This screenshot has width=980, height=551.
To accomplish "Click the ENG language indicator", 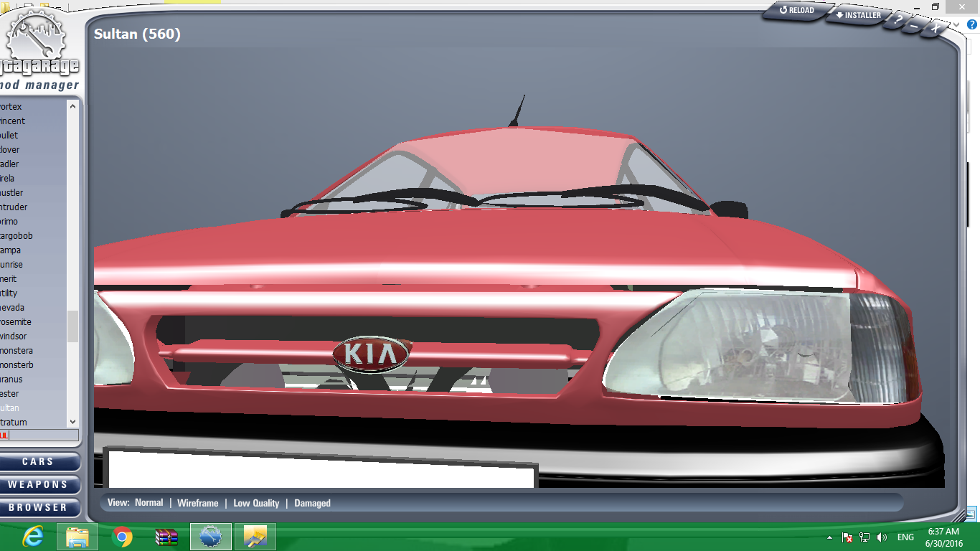I will tap(905, 537).
